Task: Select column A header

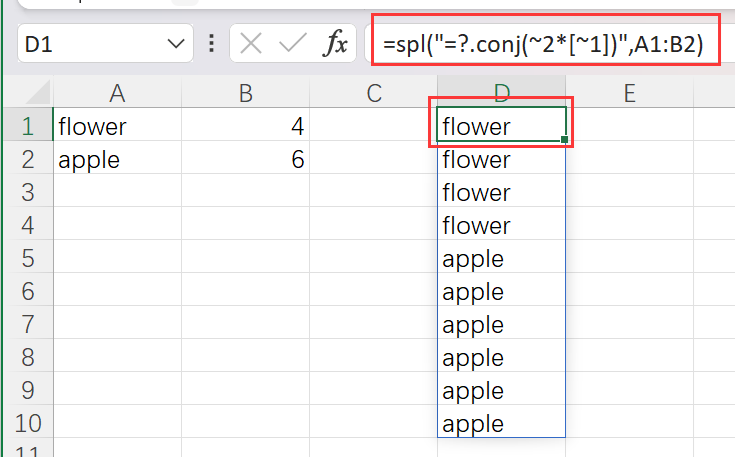Action: (117, 93)
